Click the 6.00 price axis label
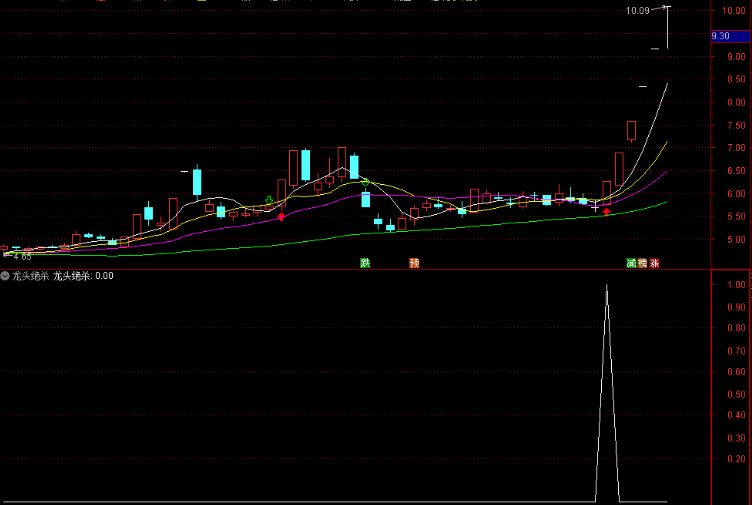 [x=736, y=194]
